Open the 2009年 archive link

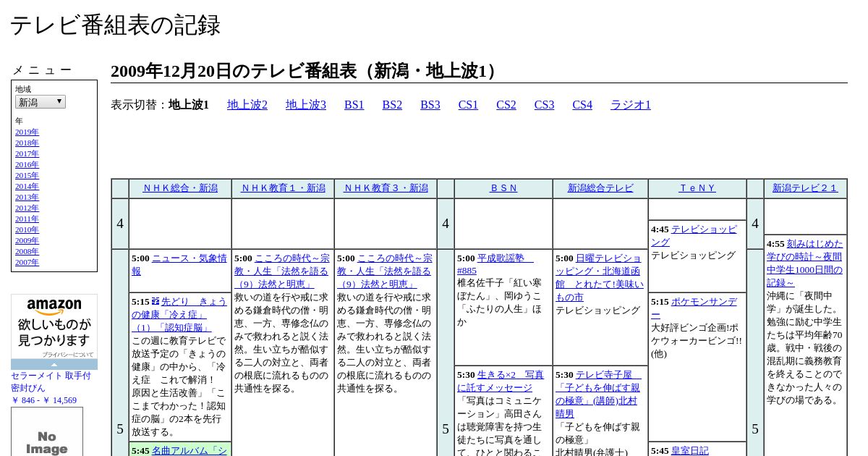click(27, 241)
